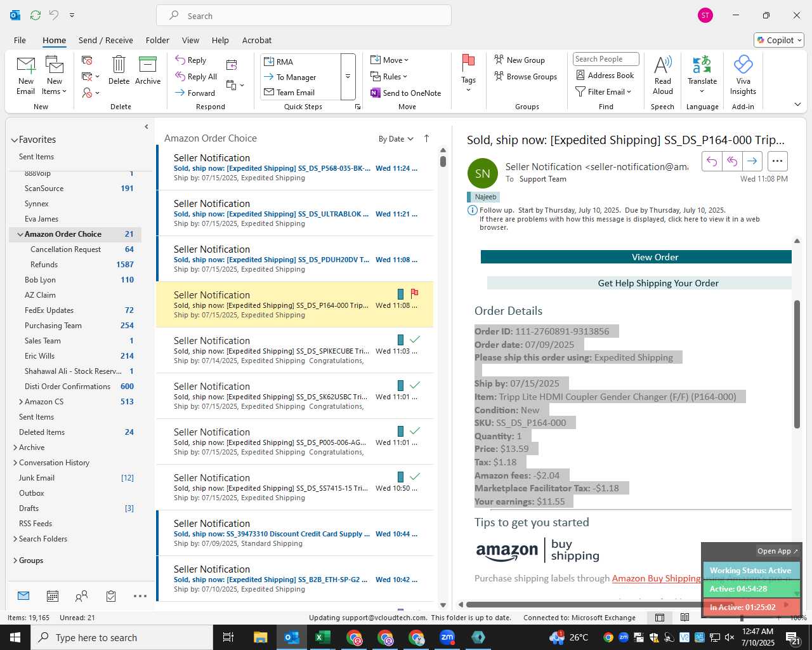The image size is (812, 650).
Task: Open the New Items menu
Action: coord(55,76)
